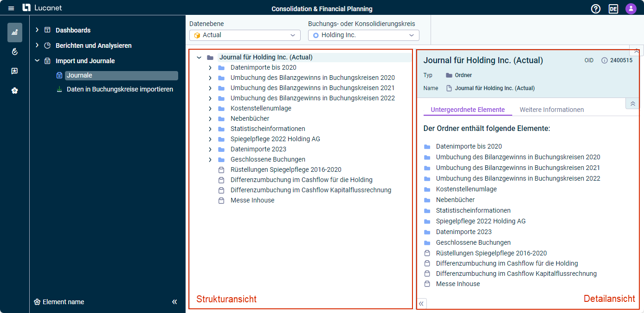Select the third sidebar workspace icon
The width and height of the screenshot is (644, 313).
tap(15, 71)
